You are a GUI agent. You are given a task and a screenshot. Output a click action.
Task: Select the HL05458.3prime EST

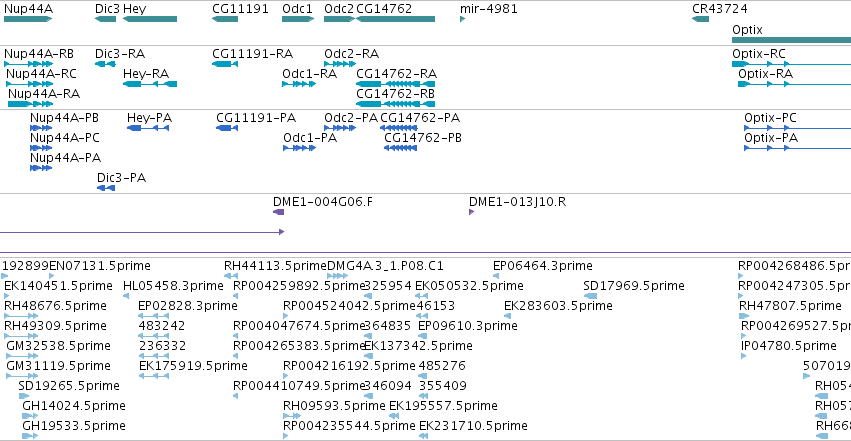point(173,286)
